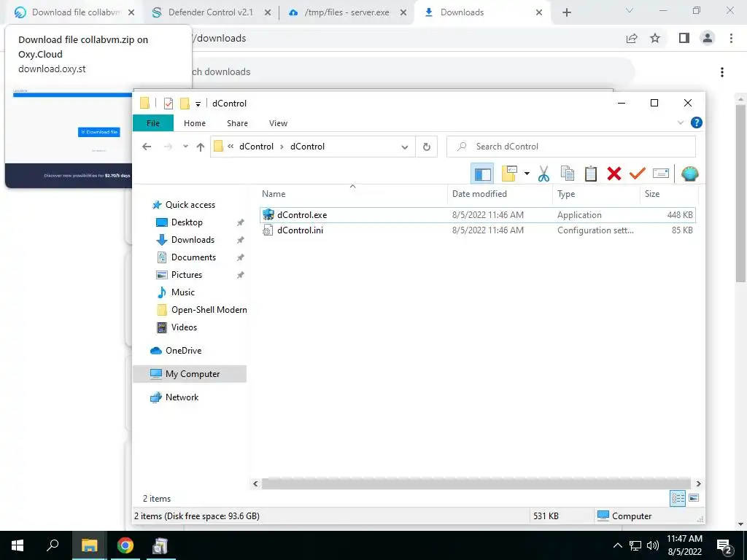Image resolution: width=747 pixels, height=560 pixels.
Task: Go back with the left arrow
Action: tap(147, 147)
